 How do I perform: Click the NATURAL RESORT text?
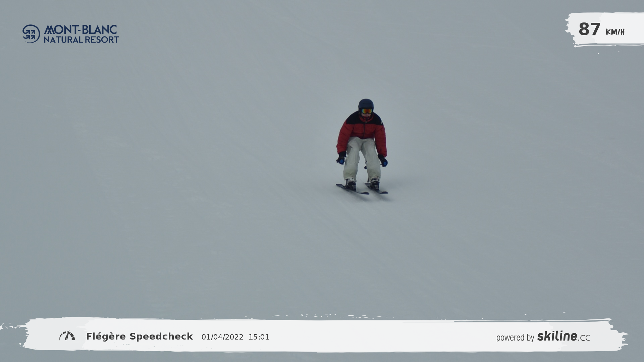pos(81,40)
